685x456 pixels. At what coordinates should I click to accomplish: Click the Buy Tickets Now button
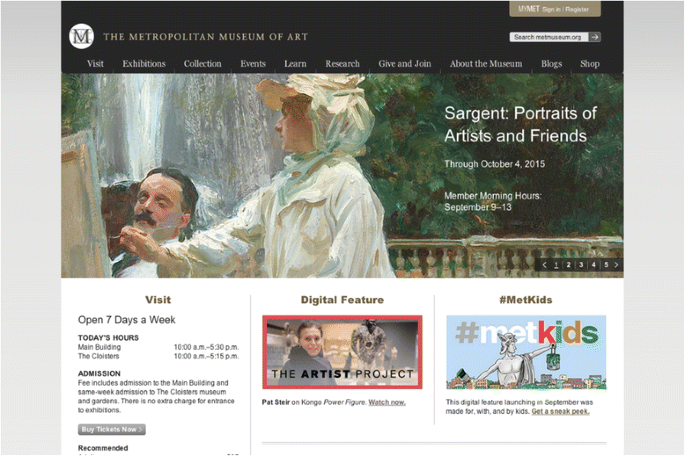tap(112, 429)
